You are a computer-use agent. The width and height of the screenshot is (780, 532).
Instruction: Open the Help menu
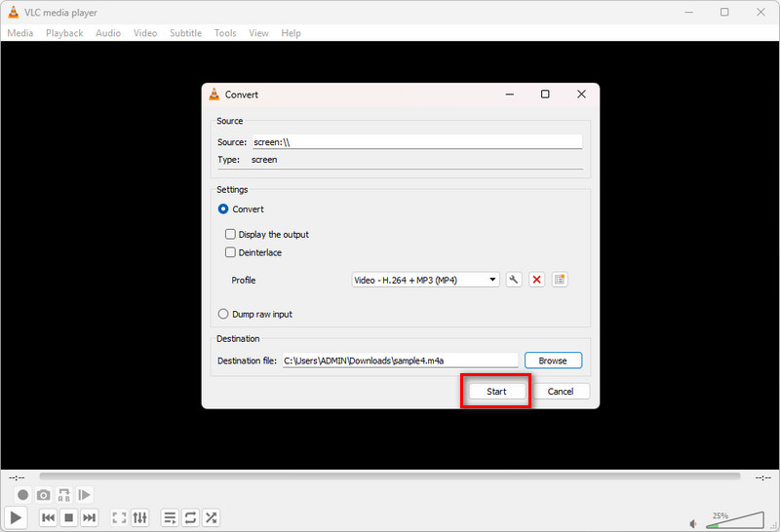[291, 33]
